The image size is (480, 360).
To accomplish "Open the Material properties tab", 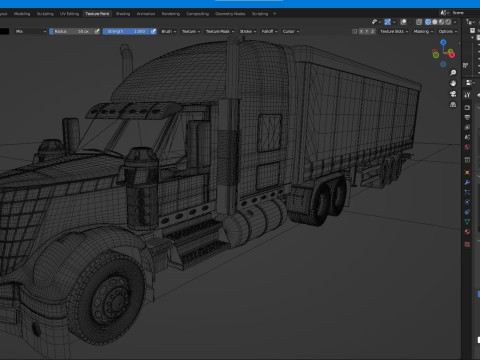I will 467,232.
